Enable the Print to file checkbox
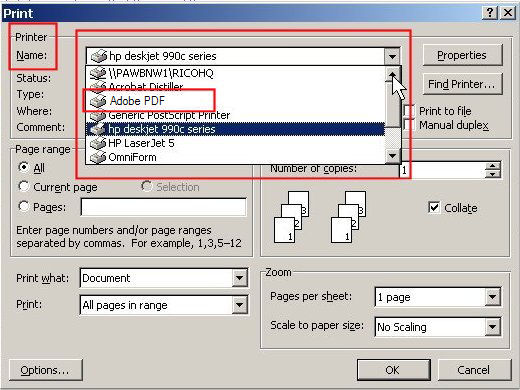Viewport: 520px width, 390px height. tap(409, 111)
